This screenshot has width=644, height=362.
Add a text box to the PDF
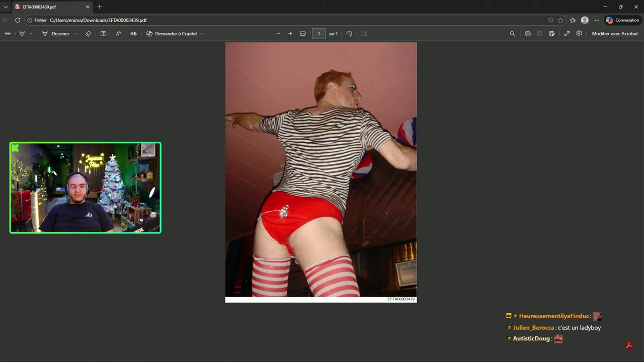coord(103,34)
